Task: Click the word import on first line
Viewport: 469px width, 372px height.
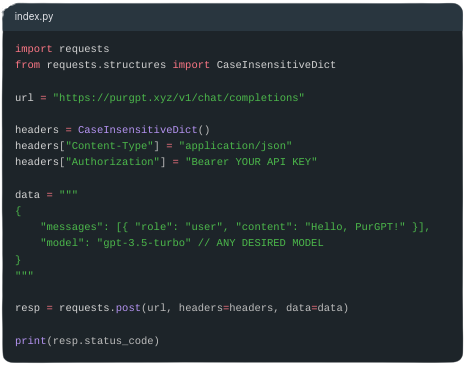Action: [x=34, y=49]
